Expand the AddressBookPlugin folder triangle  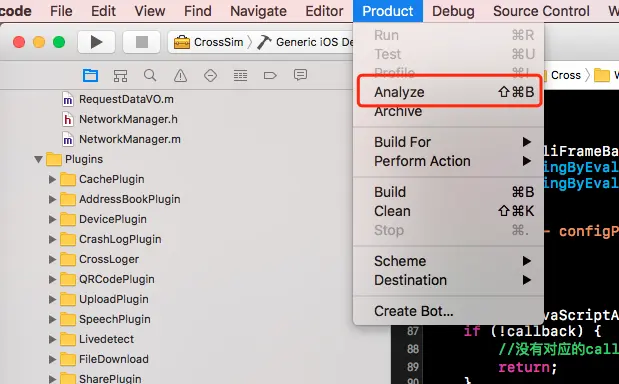tap(52, 199)
